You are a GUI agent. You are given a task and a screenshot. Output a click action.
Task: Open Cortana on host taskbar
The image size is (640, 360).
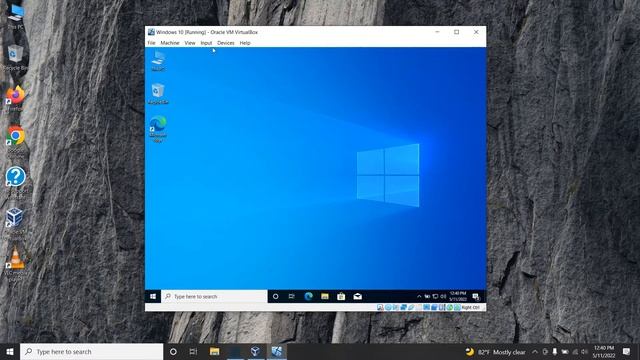tap(173, 351)
